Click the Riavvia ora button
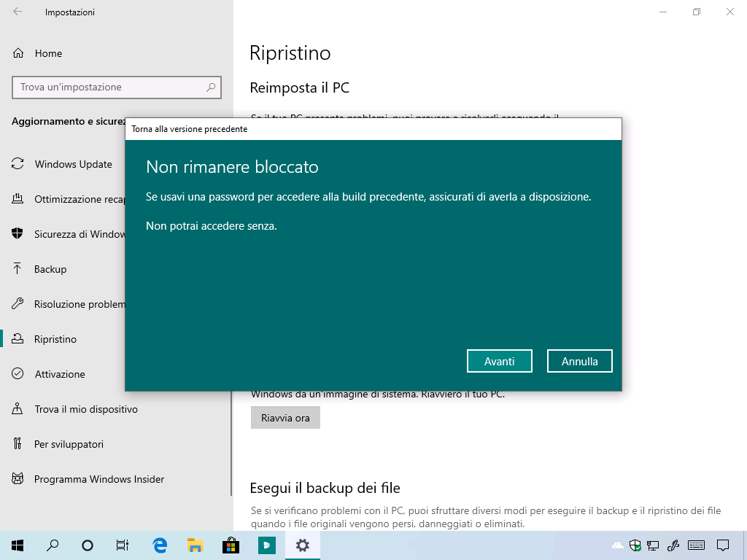This screenshot has height=560, width=747. pos(285,418)
